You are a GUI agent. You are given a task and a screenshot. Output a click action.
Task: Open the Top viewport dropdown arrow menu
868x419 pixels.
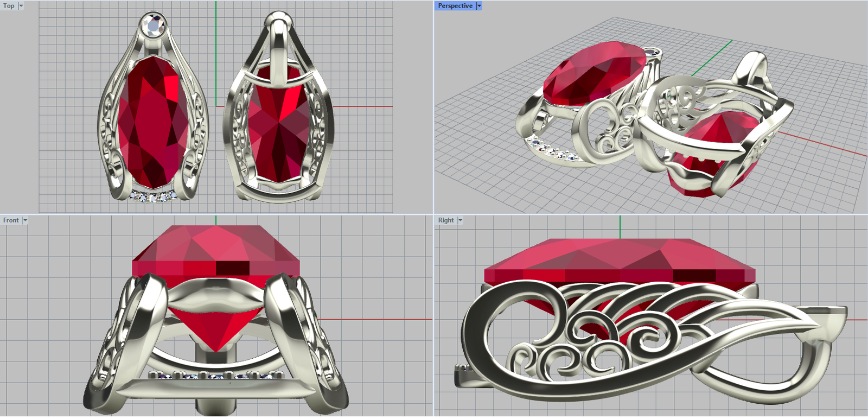pos(21,6)
